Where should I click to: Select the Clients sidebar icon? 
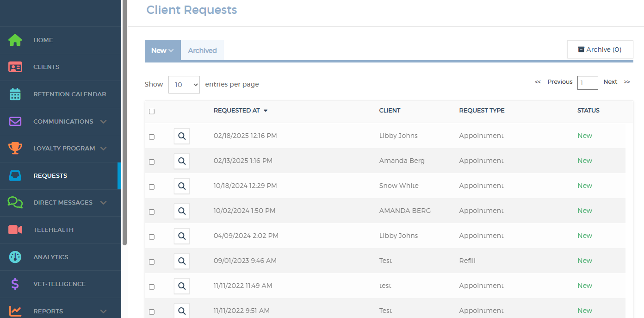click(x=15, y=67)
